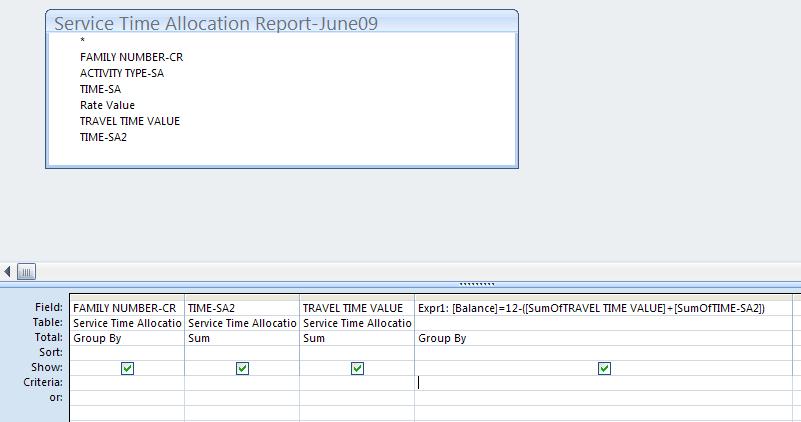Screen dimensions: 801x422
Task: Click Sort cell under FAMILY NUMBER-CR column
Action: pyautogui.click(x=127, y=353)
